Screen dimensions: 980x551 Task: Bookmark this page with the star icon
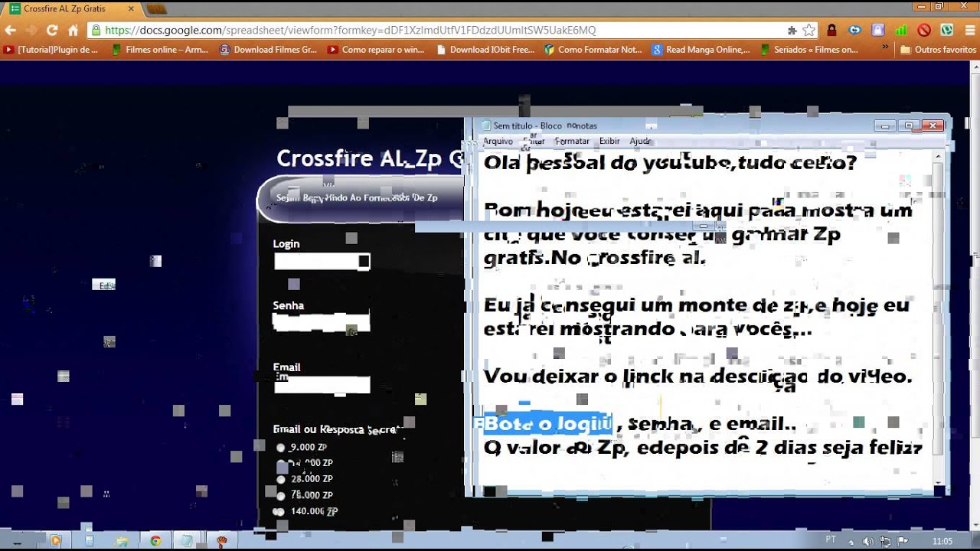click(x=809, y=31)
